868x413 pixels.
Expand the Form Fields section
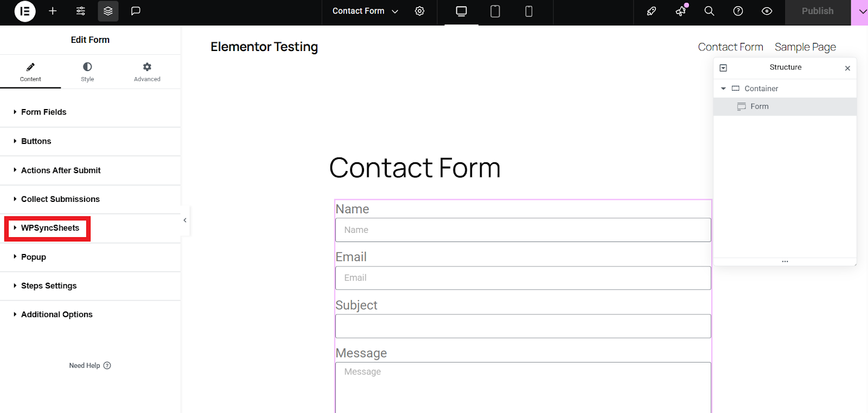pyautogui.click(x=90, y=112)
